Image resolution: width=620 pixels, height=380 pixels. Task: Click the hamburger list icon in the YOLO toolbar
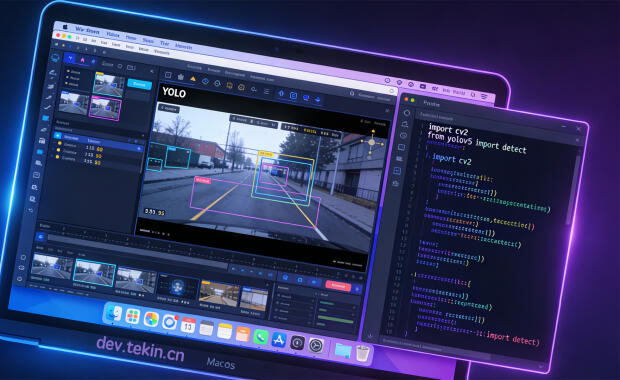(267, 92)
